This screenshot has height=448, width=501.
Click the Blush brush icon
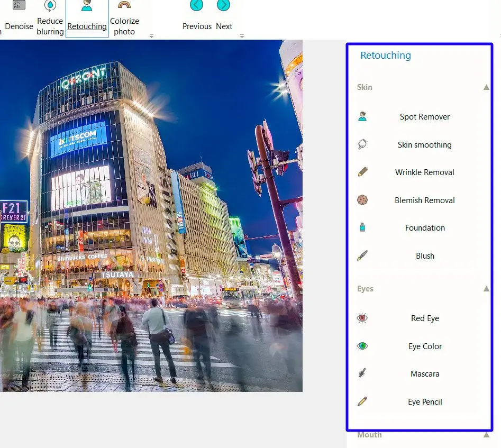[x=362, y=255]
